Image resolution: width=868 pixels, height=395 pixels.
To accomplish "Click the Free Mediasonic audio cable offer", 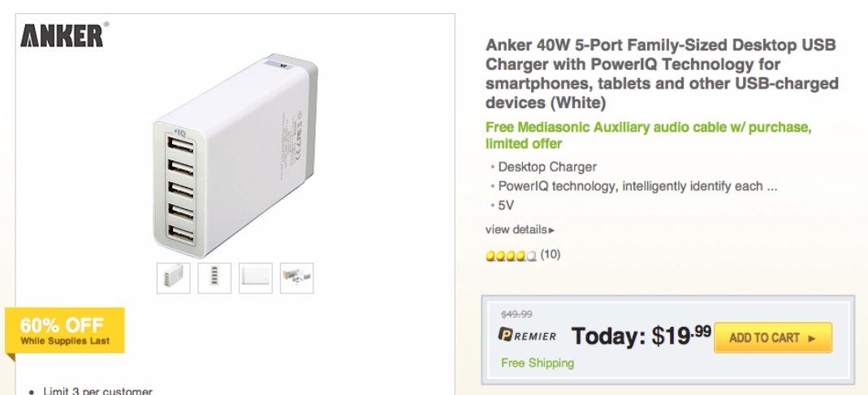I will (x=648, y=136).
